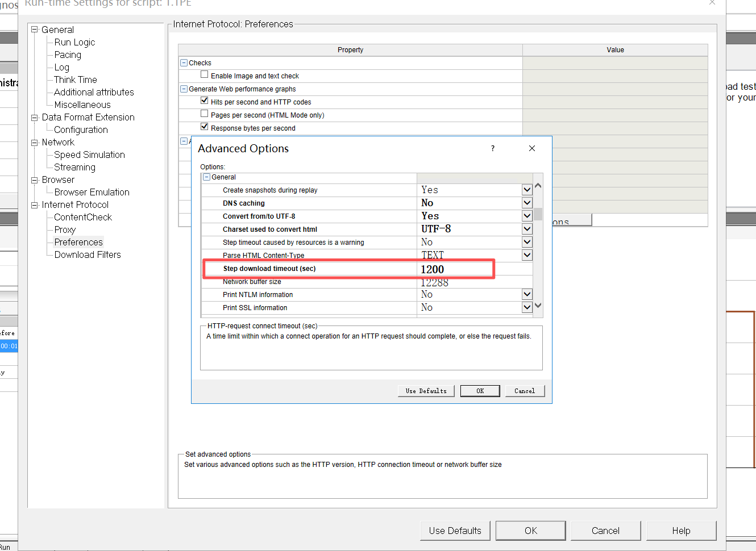The height and width of the screenshot is (551, 756).
Task: Collapse the Data Format Extension node
Action: coord(34,117)
